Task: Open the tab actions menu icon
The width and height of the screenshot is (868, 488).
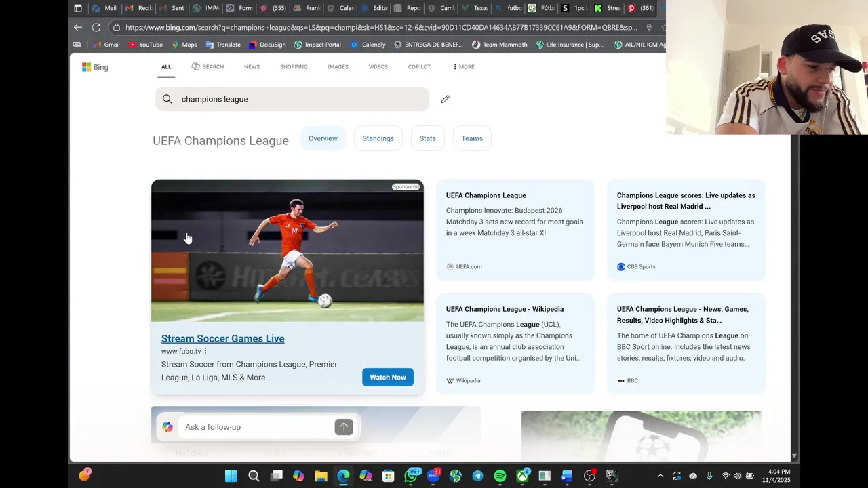Action: point(77,8)
